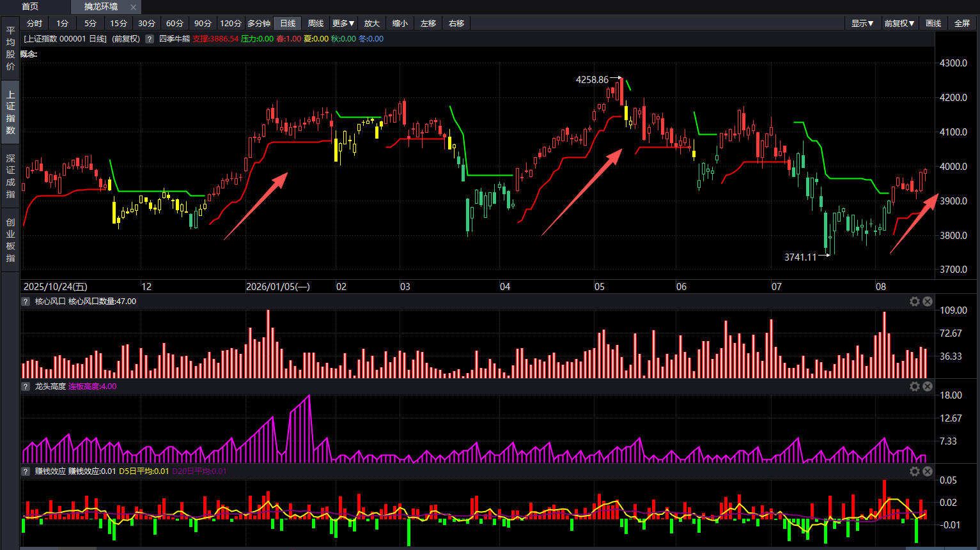Open the 前复权 adjustment dropdown
The height and width of the screenshot is (550, 980).
(x=899, y=23)
